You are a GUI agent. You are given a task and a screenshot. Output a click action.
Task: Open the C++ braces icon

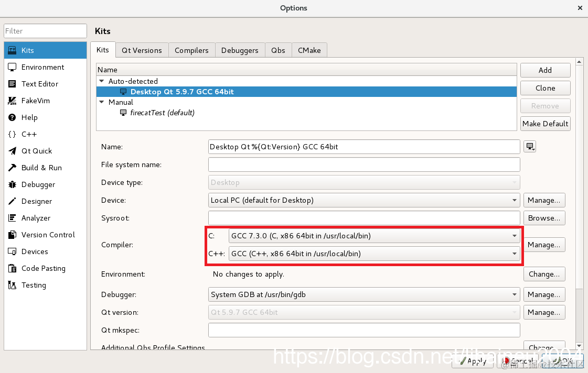[x=12, y=134]
